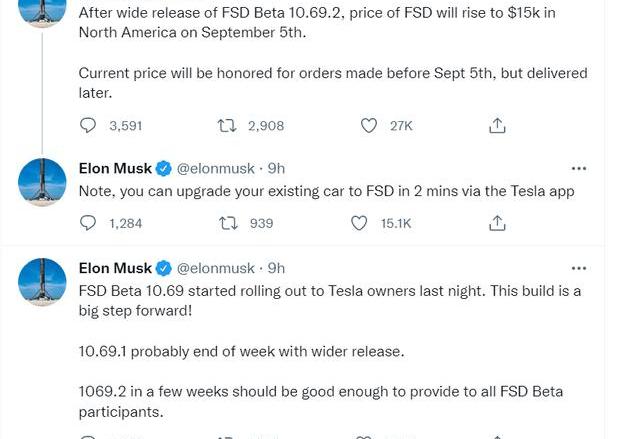
Task: Like the FSD price tweet with 27K likes
Action: [368, 126]
